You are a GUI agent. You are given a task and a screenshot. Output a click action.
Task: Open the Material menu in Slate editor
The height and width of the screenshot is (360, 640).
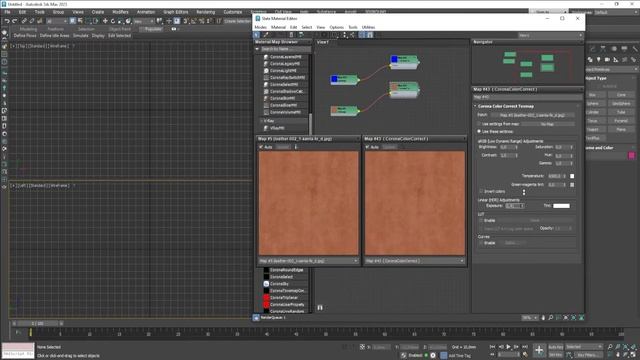coord(278,27)
